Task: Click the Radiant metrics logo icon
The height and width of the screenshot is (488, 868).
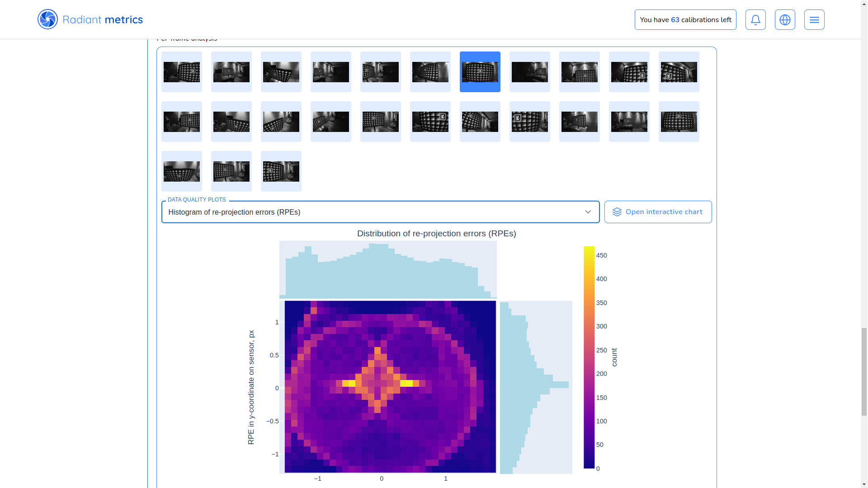Action: click(47, 19)
